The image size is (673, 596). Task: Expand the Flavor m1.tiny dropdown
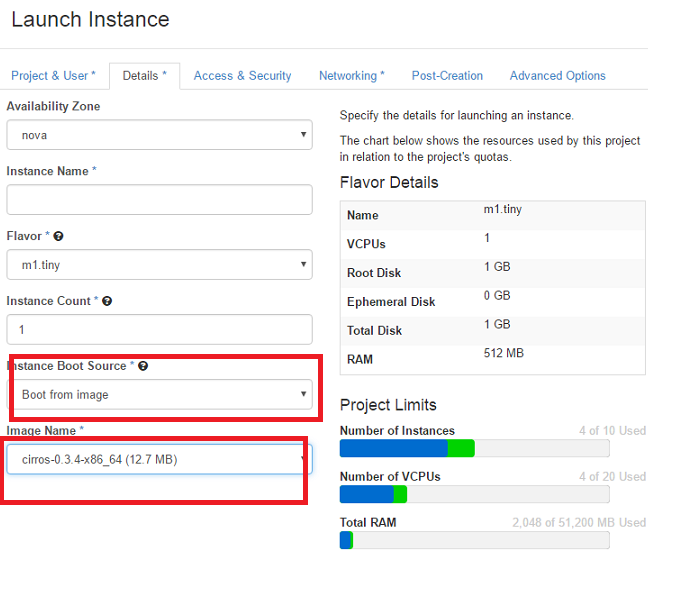[159, 264]
